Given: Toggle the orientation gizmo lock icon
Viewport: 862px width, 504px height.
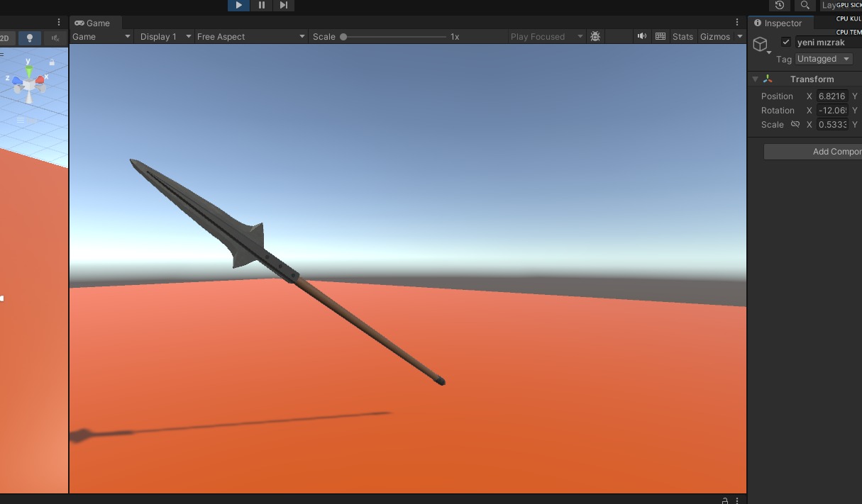Looking at the screenshot, I should coord(52,62).
